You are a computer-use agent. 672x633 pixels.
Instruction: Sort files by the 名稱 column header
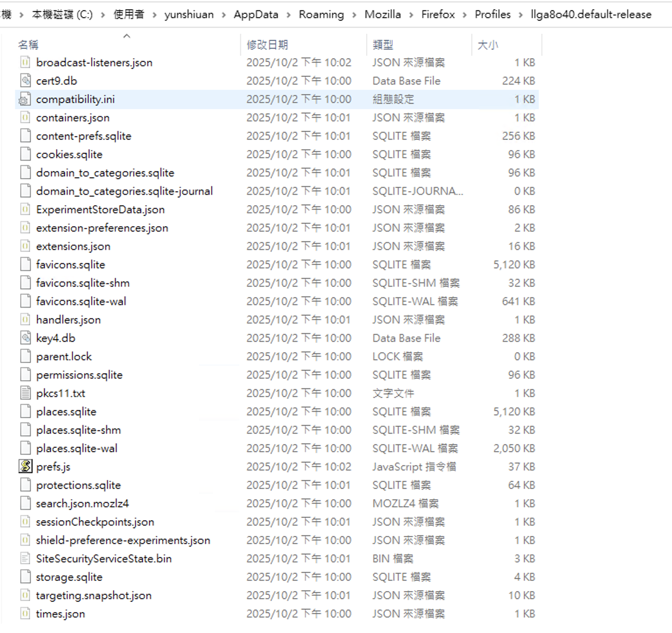(x=28, y=45)
